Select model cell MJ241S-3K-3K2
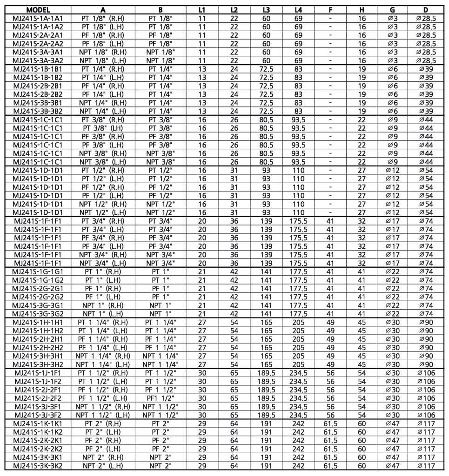 tap(38, 466)
